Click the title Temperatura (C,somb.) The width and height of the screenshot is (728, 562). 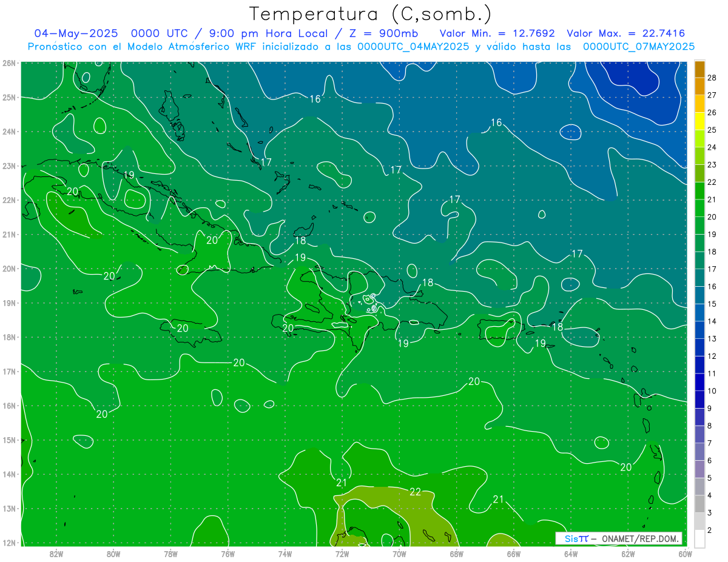click(370, 14)
